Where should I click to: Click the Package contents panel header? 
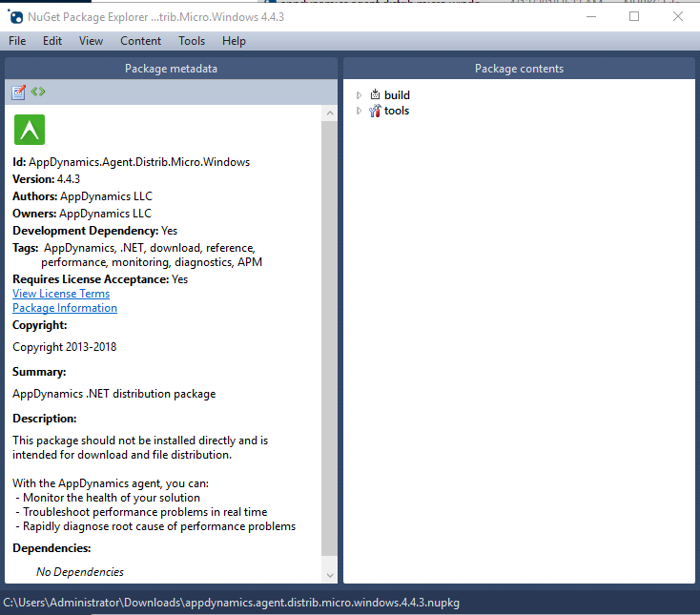coord(519,69)
